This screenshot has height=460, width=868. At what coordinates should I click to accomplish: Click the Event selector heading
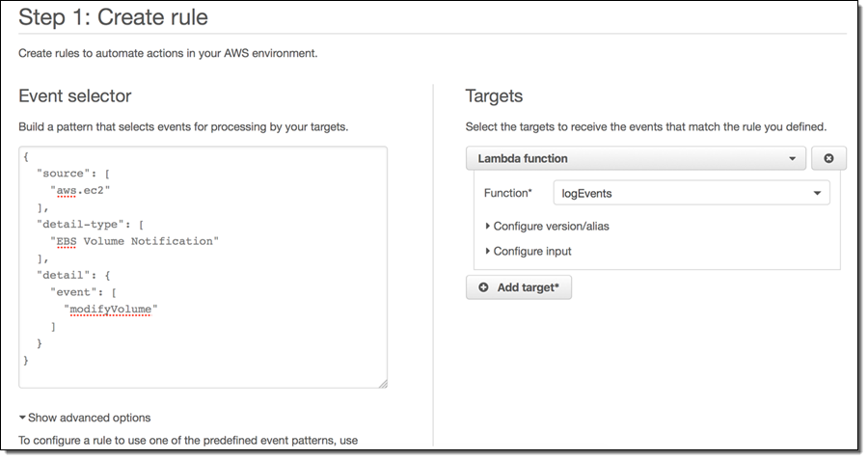pos(74,95)
